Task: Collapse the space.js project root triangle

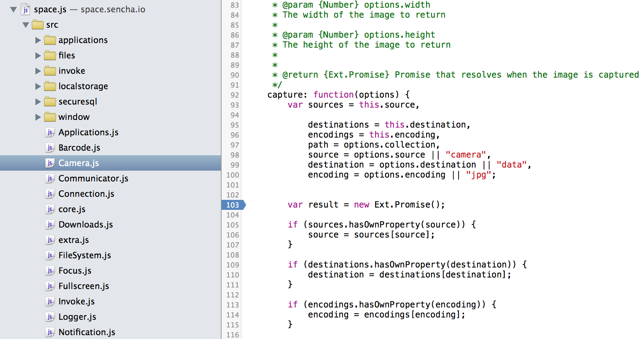Action: pyautogui.click(x=13, y=10)
